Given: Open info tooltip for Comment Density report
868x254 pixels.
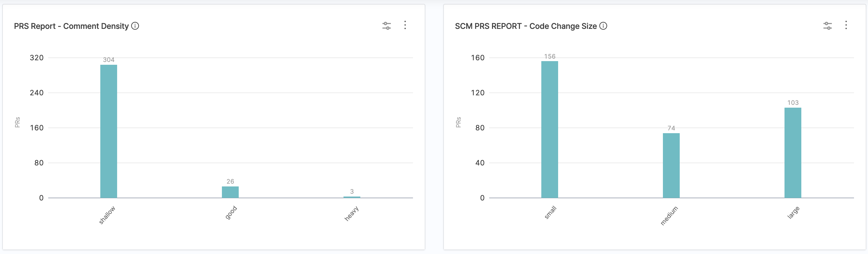Looking at the screenshot, I should [135, 26].
